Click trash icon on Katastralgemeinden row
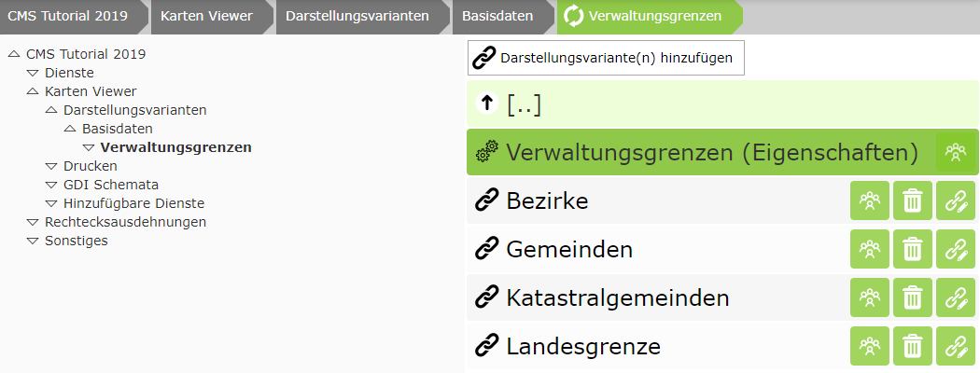980x373 pixels. (x=913, y=297)
